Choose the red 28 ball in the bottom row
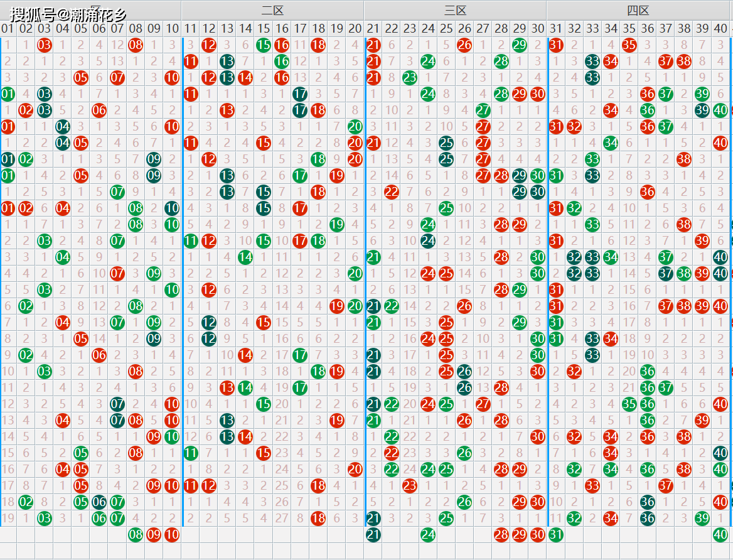The image size is (733, 560). pos(501,535)
